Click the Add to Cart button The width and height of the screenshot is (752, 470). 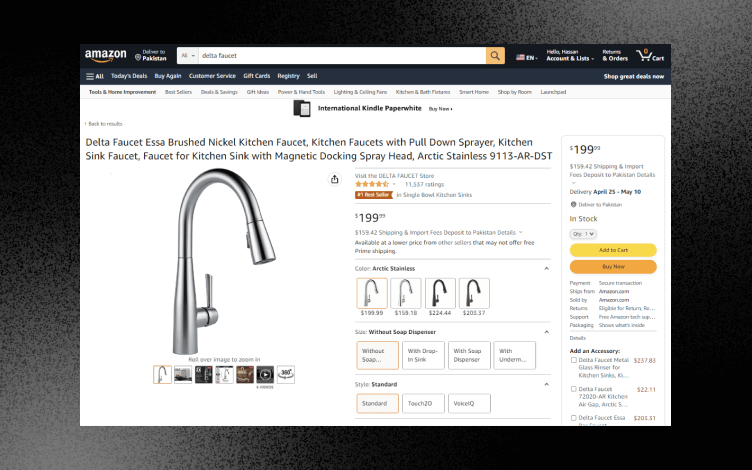(613, 250)
